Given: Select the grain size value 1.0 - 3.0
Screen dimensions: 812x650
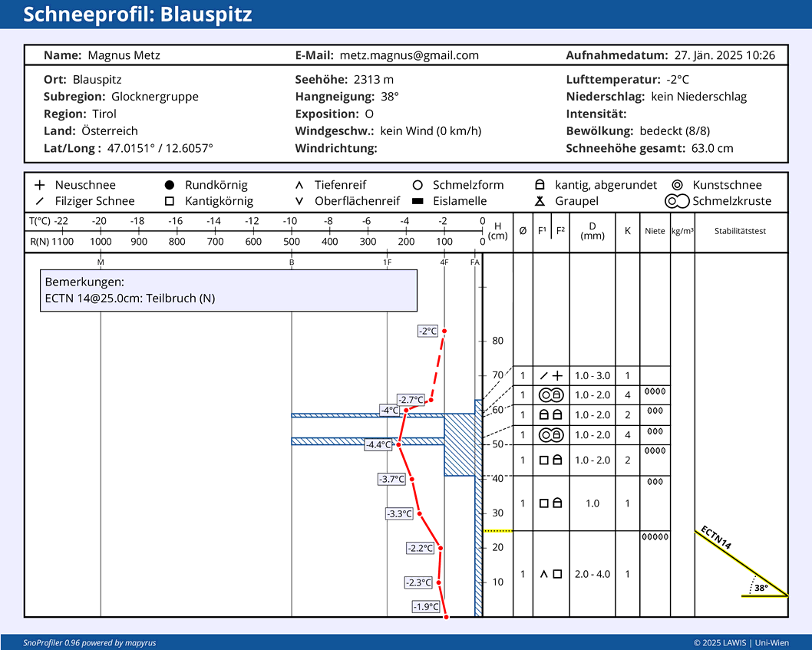Looking at the screenshot, I should click(592, 376).
